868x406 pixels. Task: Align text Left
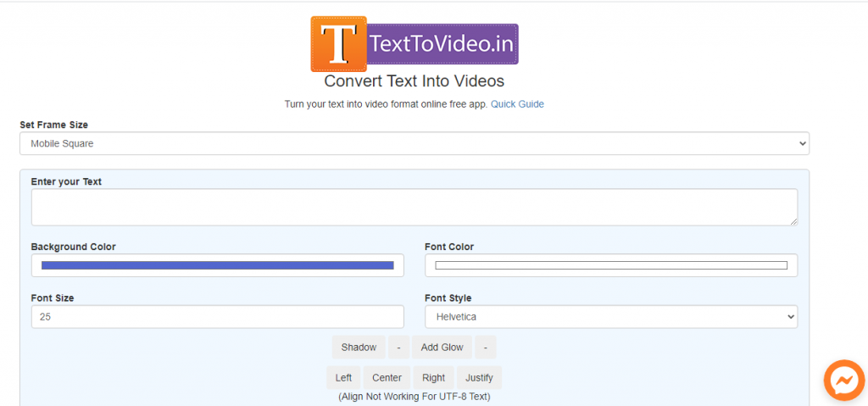pos(343,378)
